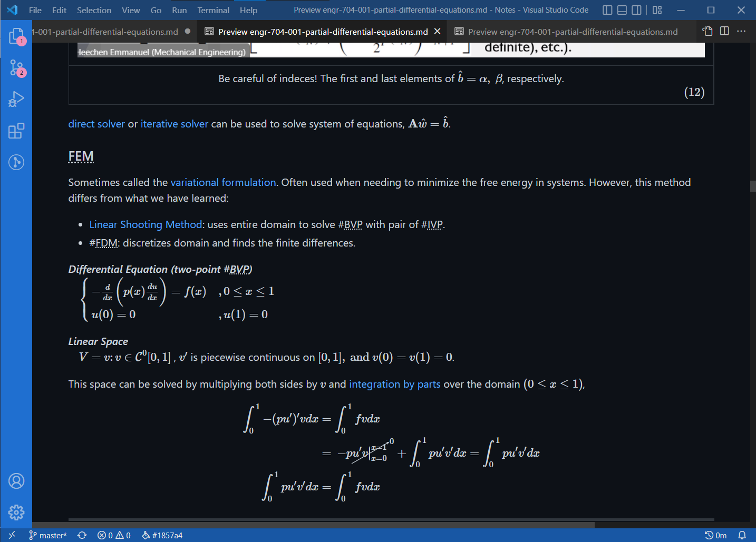Click the Differential Equation heading
756x542 pixels.
coord(160,269)
